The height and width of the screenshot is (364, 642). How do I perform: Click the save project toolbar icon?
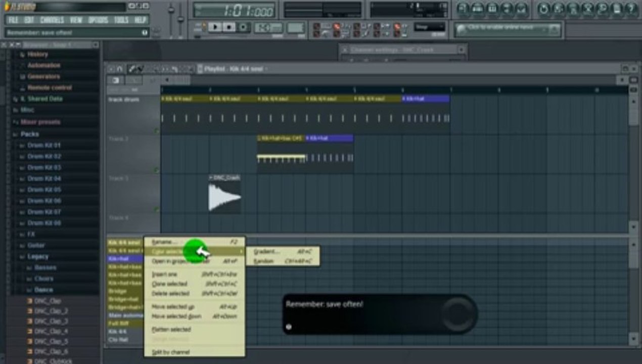point(559,9)
